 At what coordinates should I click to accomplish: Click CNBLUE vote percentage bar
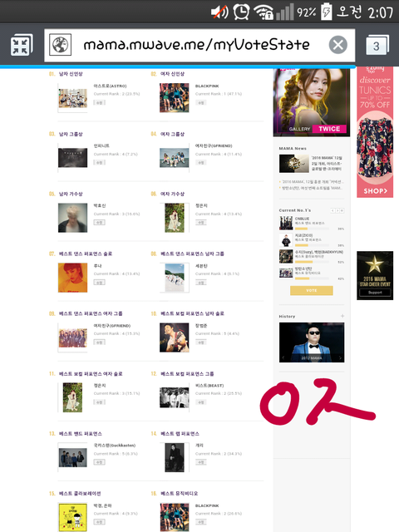[312, 229]
